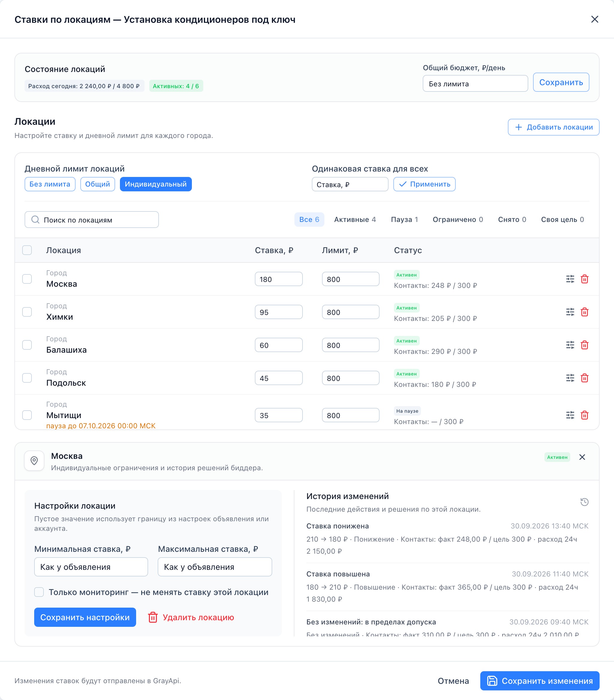The width and height of the screenshot is (614, 700).
Task: Switch to the Ограничено 0 filter tab
Action: [x=458, y=220]
